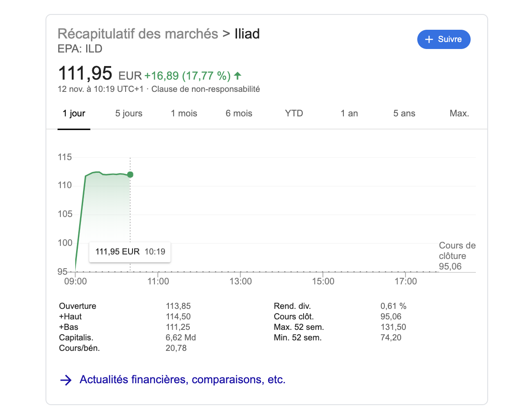Open the 1 mois time range
510x420 pixels.
184,114
